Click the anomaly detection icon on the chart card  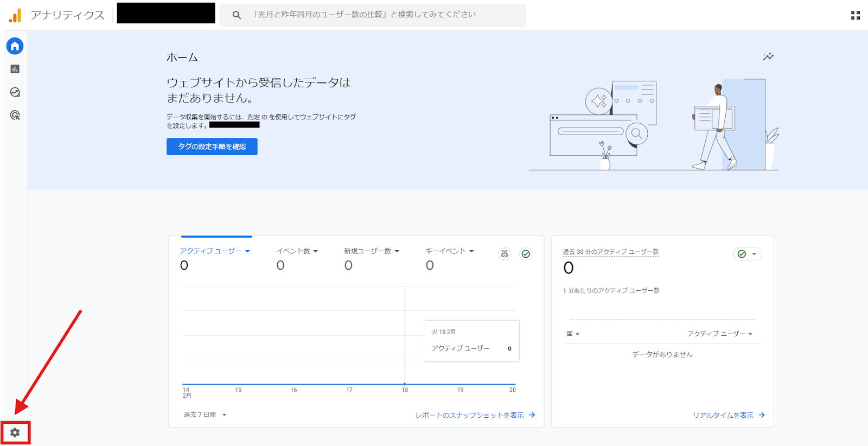coord(505,253)
